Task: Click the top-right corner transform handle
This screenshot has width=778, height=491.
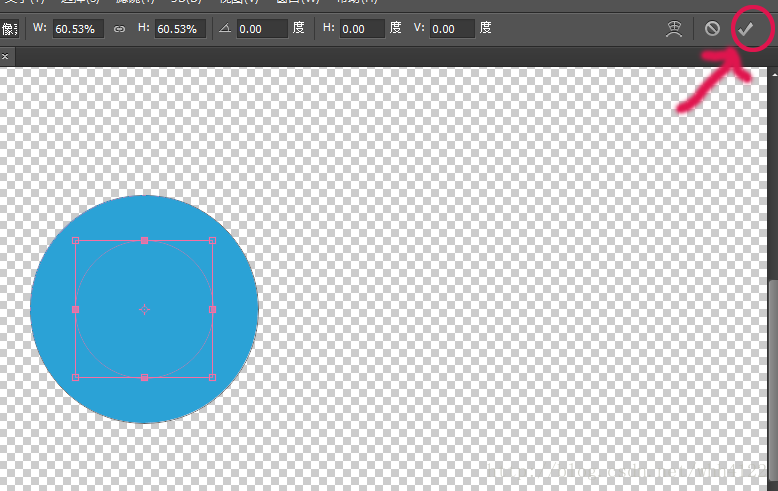Action: click(x=212, y=241)
